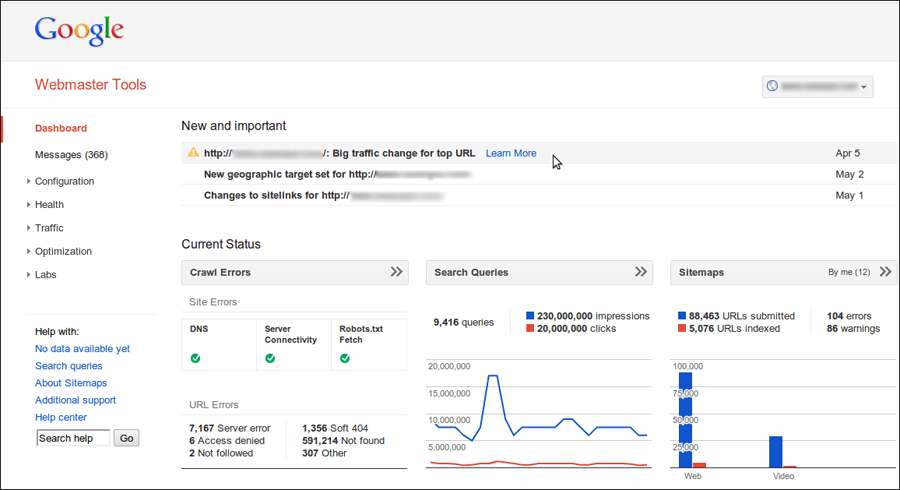
Task: Open the Labs sidebar item
Action: (45, 275)
